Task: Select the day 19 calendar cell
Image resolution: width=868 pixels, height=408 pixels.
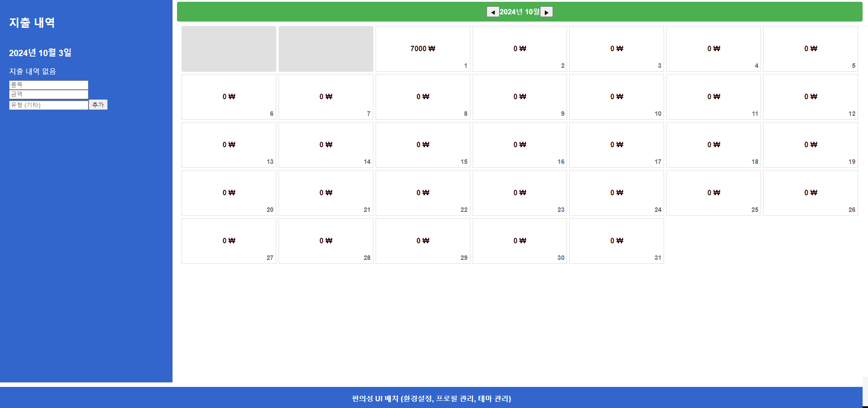Action: (810, 145)
